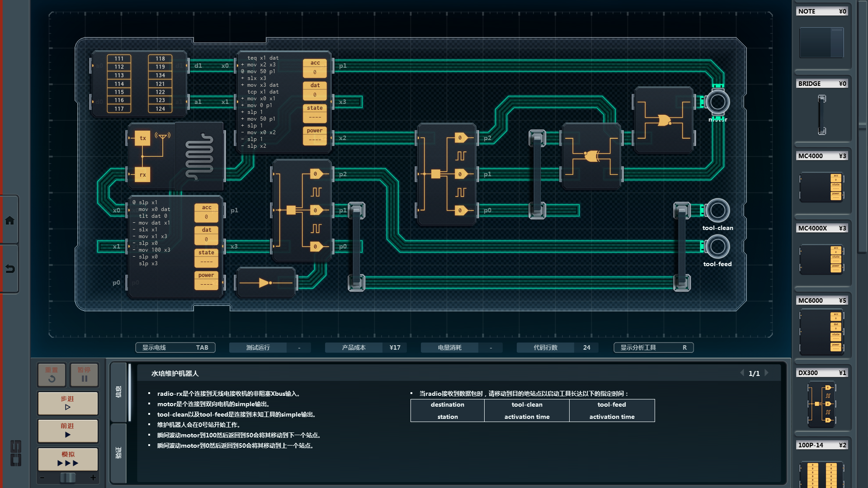
Task: Go to next info page arrow
Action: (x=767, y=373)
